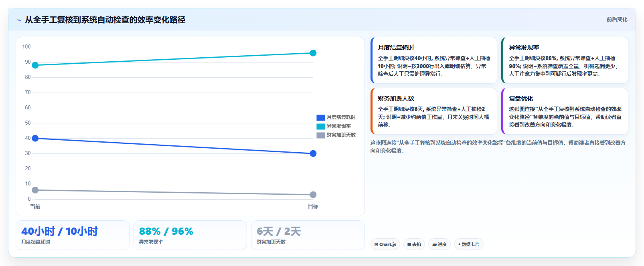This screenshot has height=266, width=644.
Task: Click the 财务加班天数 caption under 6天 stat
Action: 271,242
